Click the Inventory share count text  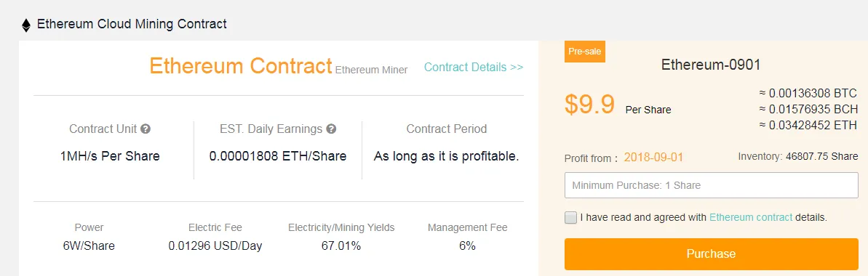(x=797, y=157)
